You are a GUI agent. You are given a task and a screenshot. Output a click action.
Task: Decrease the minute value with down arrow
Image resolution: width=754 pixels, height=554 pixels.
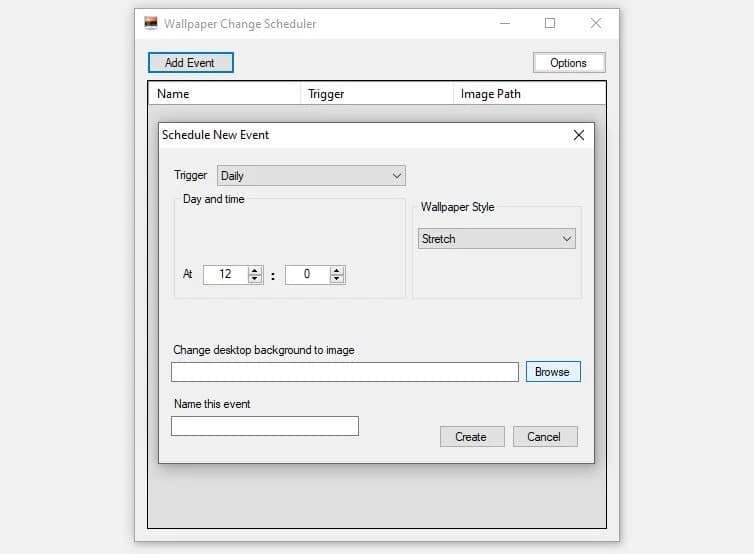(337, 279)
